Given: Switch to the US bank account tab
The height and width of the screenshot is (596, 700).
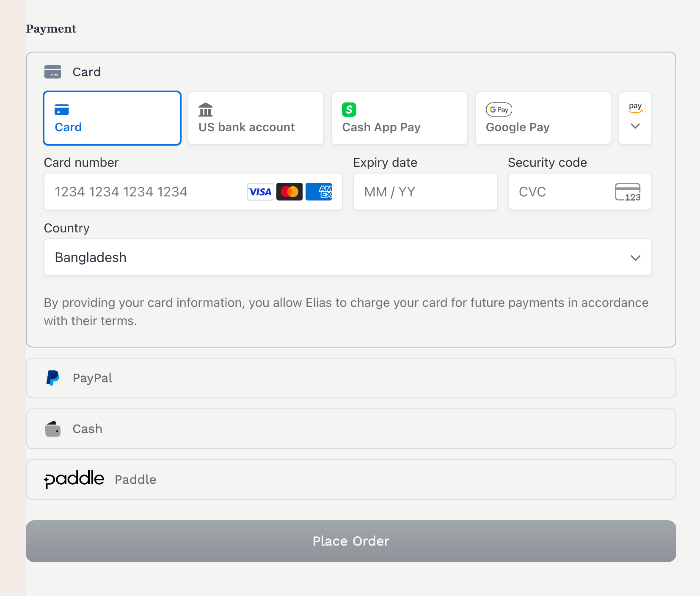Looking at the screenshot, I should (x=256, y=118).
